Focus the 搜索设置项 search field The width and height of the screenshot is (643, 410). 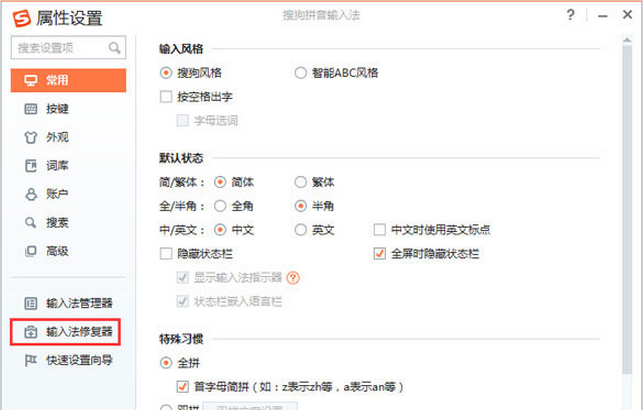(x=68, y=48)
